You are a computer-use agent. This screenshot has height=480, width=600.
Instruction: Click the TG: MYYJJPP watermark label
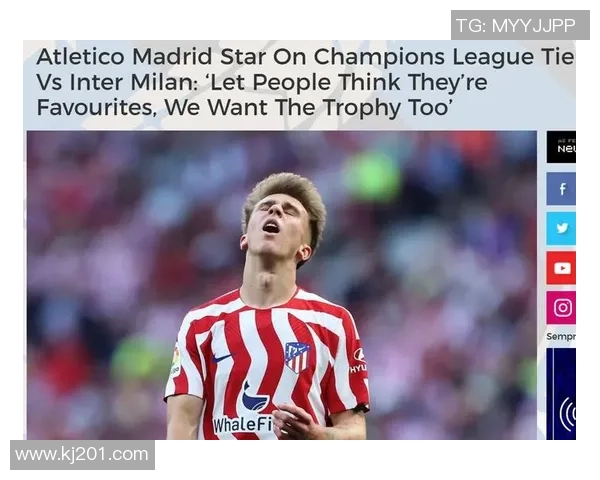pos(520,25)
